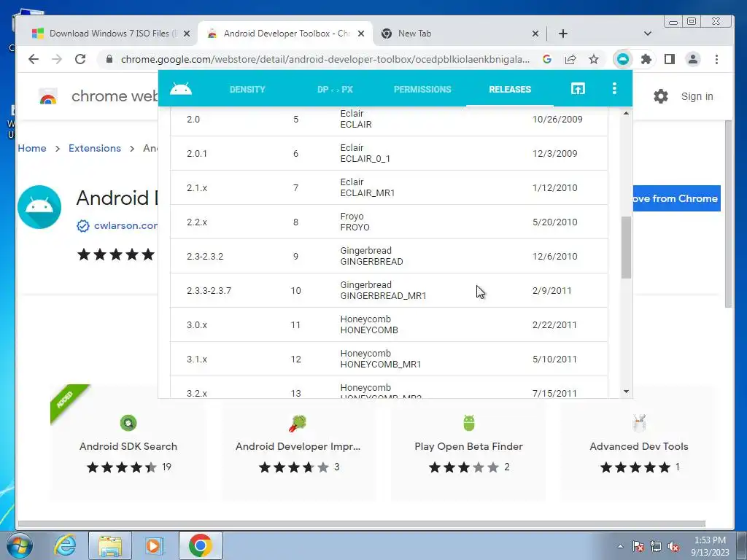Viewport: 747px width, 560px height.
Task: Click the volume icon in system tray
Action: [x=673, y=546]
